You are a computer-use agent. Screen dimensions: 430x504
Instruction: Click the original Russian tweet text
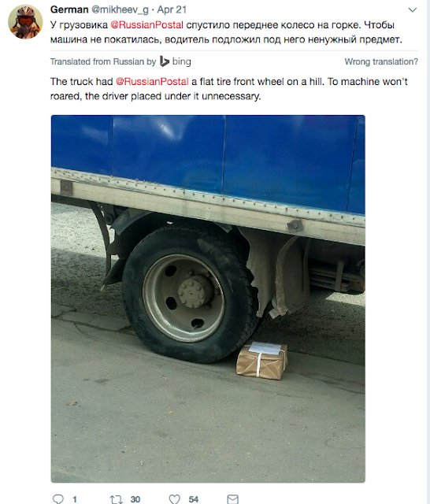tap(226, 32)
